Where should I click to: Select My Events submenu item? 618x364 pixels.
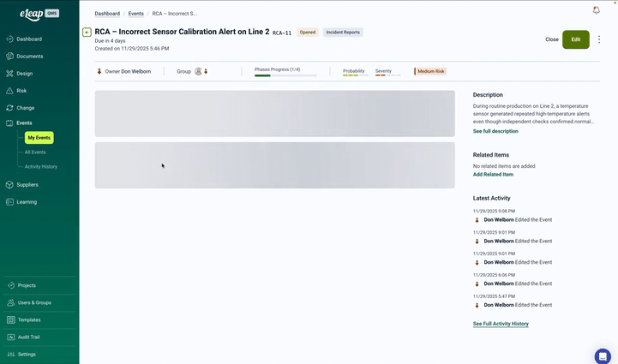coord(39,137)
